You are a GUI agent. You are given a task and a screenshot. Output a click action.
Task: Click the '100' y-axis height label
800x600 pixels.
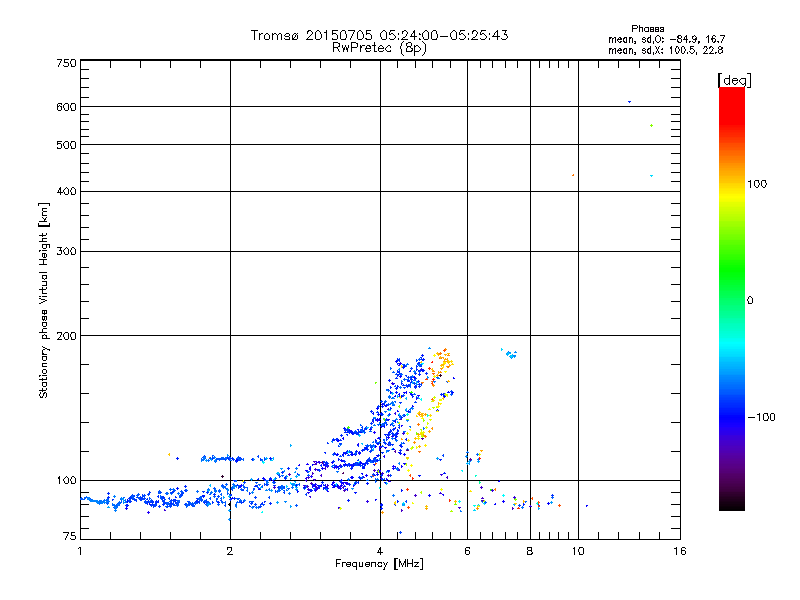tap(66, 480)
